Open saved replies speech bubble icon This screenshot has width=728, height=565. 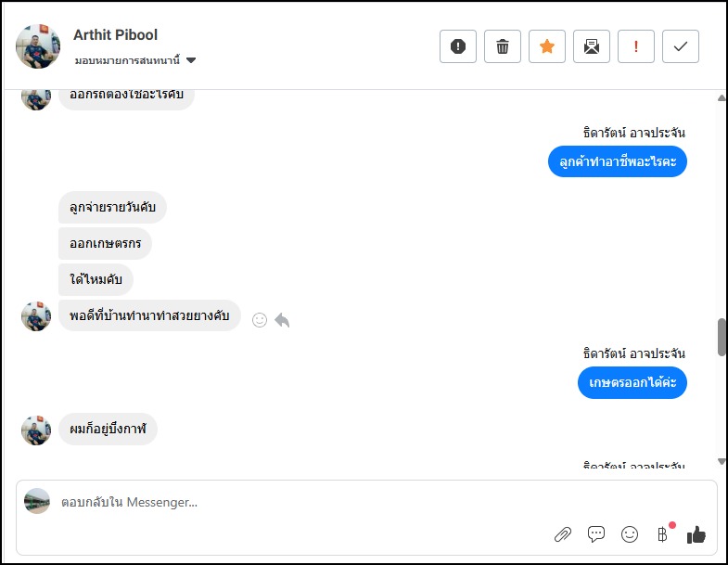[596, 534]
